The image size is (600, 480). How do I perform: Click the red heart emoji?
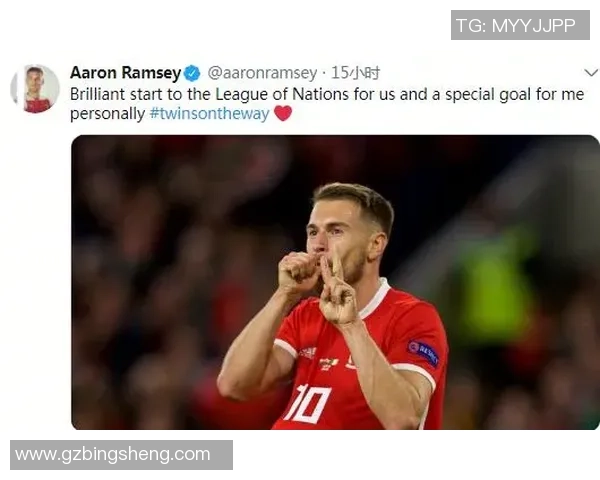283,113
